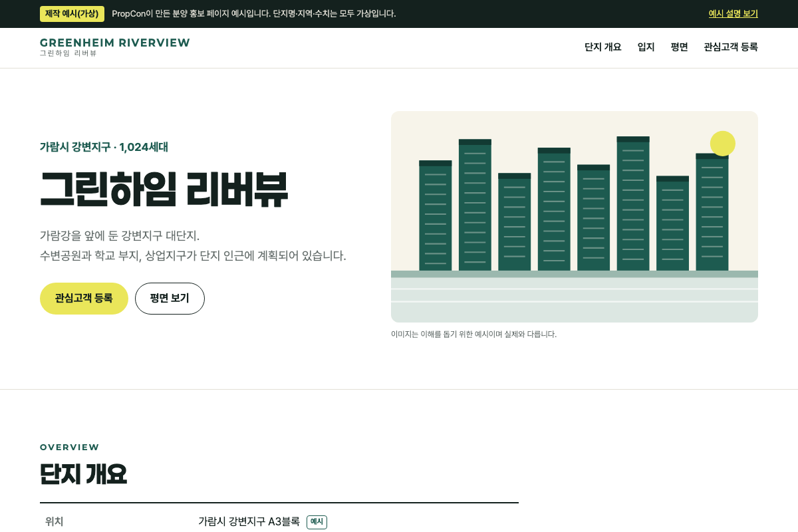798x532 pixels.
Task: Click the 예시 tag beside A3블록
Action: coord(317,522)
